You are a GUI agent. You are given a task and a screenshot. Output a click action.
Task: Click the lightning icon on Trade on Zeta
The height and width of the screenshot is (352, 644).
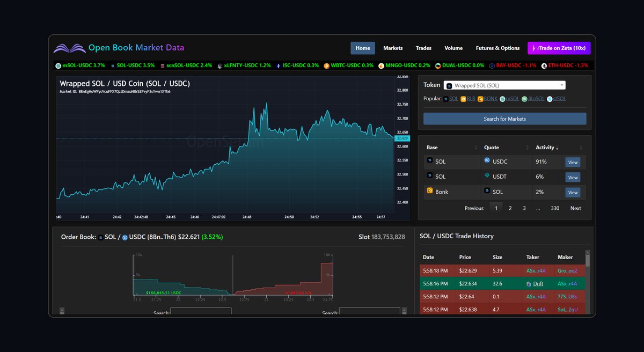pyautogui.click(x=535, y=48)
